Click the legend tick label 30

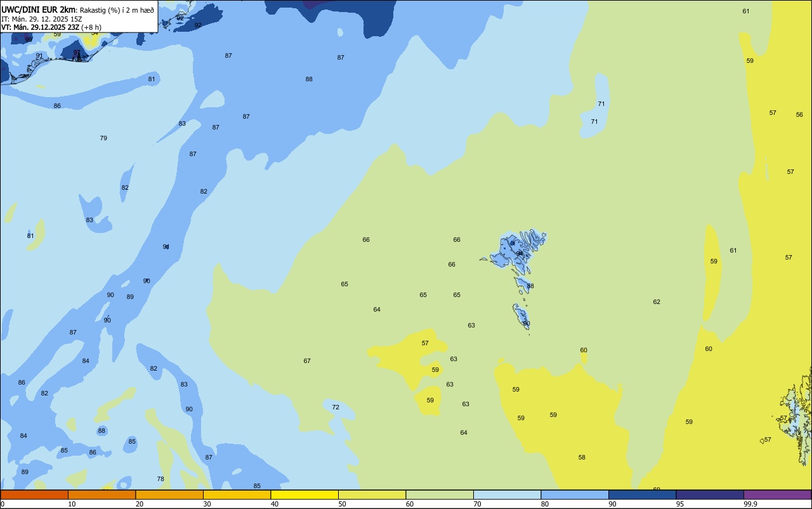tap(207, 504)
